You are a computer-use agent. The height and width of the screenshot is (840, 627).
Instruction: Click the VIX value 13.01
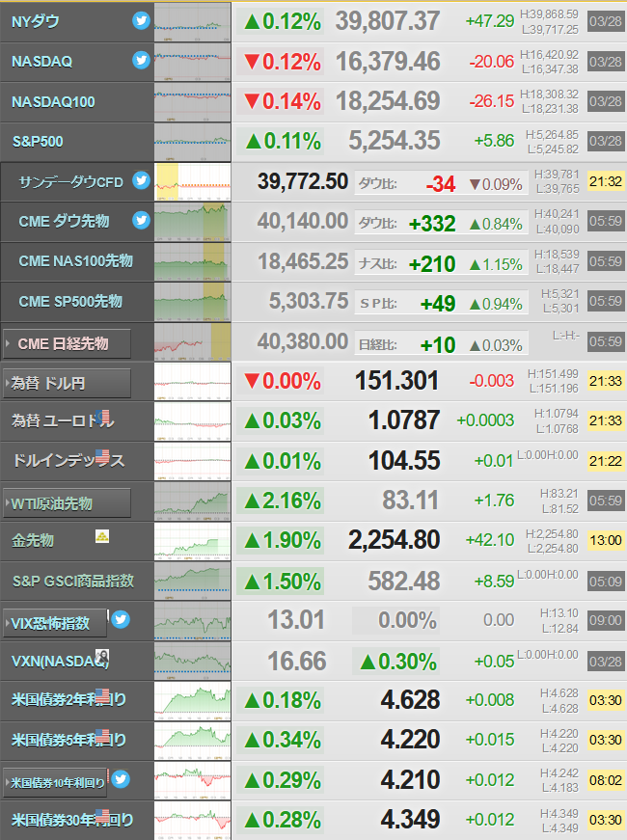(296, 620)
